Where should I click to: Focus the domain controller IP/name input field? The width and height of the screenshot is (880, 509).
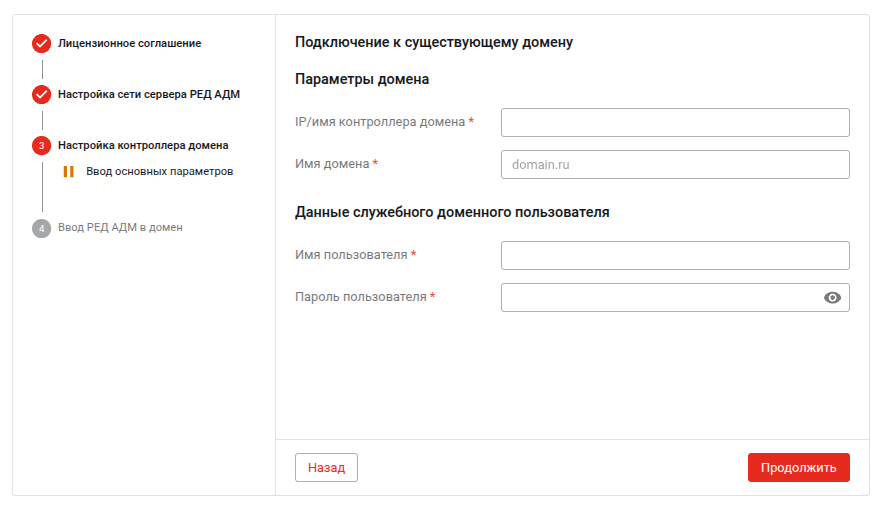[x=674, y=122]
